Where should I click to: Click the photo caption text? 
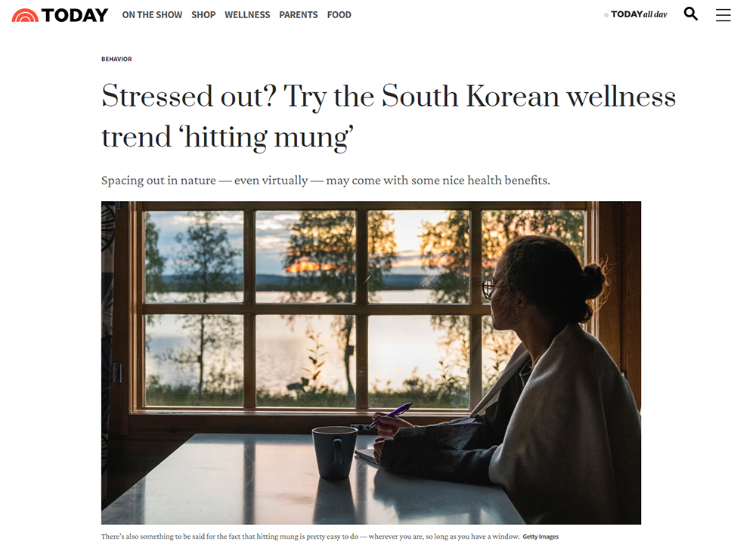pos(310,536)
